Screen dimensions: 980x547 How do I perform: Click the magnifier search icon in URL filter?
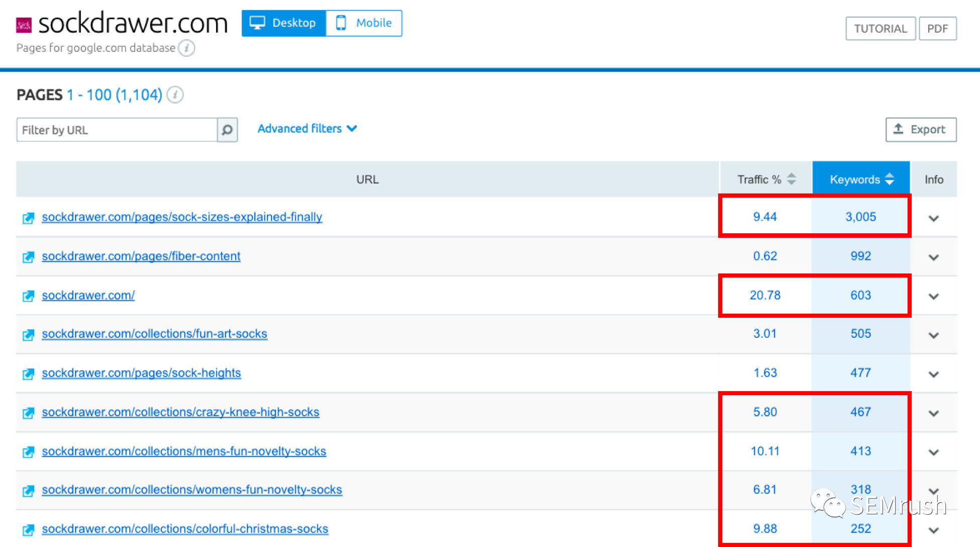point(227,130)
